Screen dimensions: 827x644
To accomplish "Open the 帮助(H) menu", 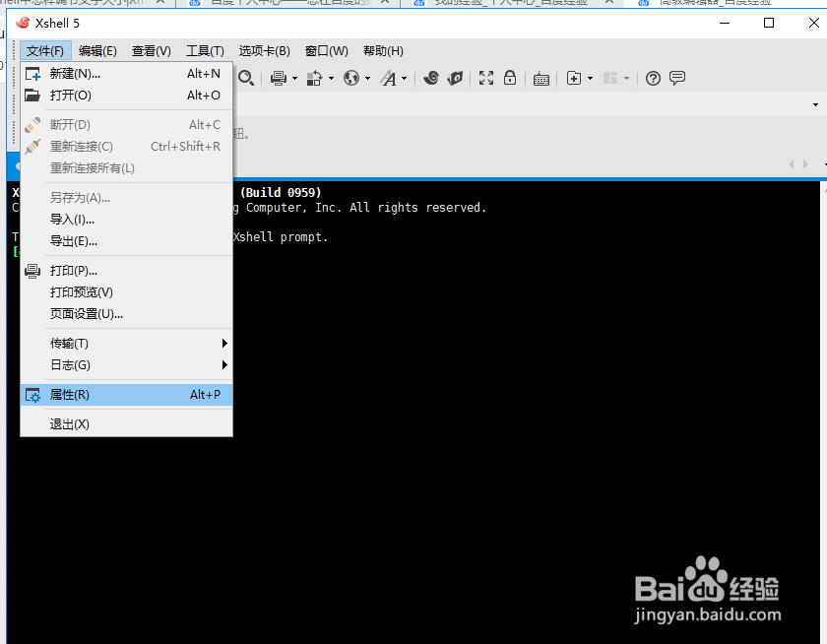I will pyautogui.click(x=383, y=51).
